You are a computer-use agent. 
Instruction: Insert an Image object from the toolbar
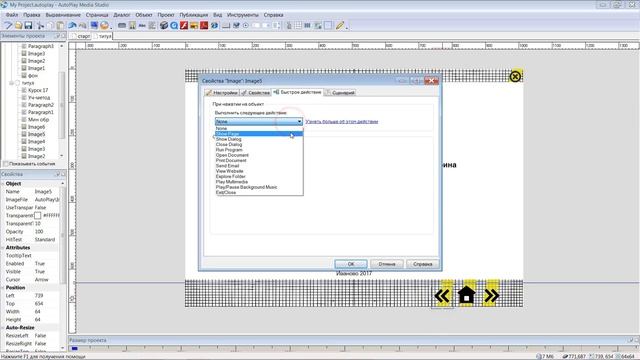point(132,26)
